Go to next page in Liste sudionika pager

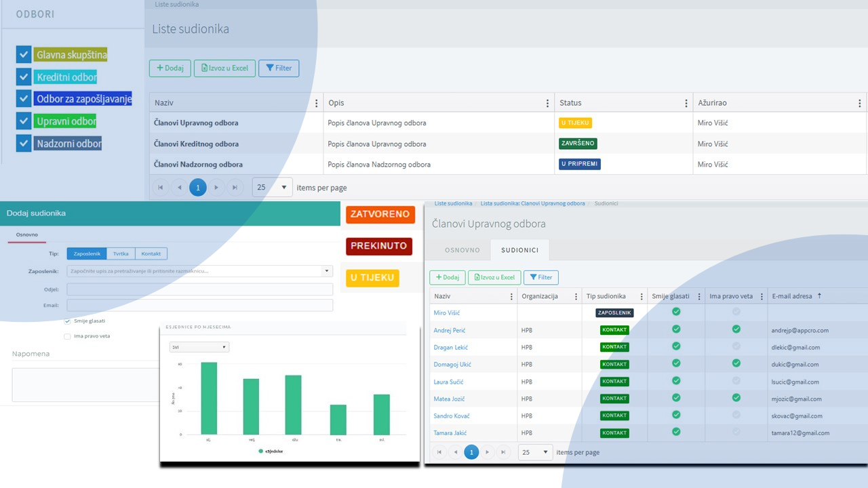pyautogui.click(x=216, y=187)
